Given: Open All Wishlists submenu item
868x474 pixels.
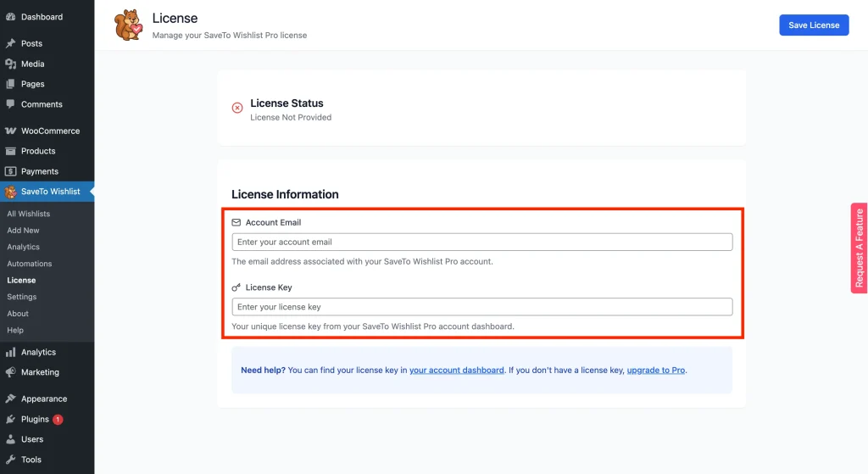Looking at the screenshot, I should pos(28,214).
